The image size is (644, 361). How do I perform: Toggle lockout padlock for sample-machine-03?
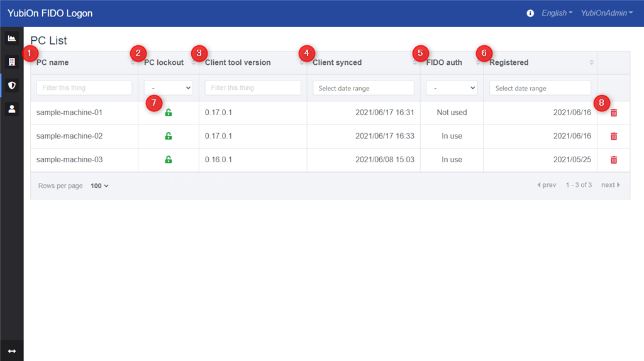[x=169, y=159]
